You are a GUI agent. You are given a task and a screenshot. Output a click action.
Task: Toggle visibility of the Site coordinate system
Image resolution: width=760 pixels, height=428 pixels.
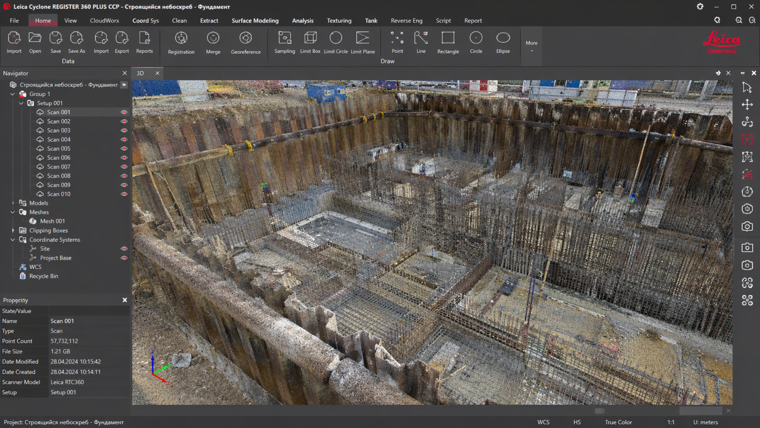[124, 249]
